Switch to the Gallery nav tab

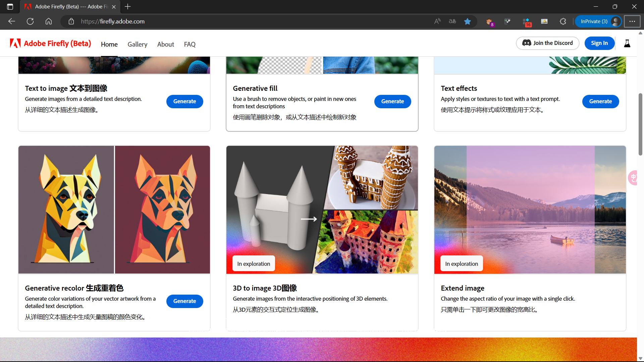(x=137, y=44)
